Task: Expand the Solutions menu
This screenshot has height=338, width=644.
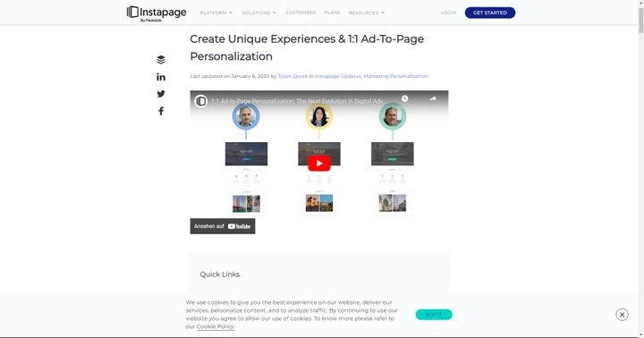Action: (259, 13)
